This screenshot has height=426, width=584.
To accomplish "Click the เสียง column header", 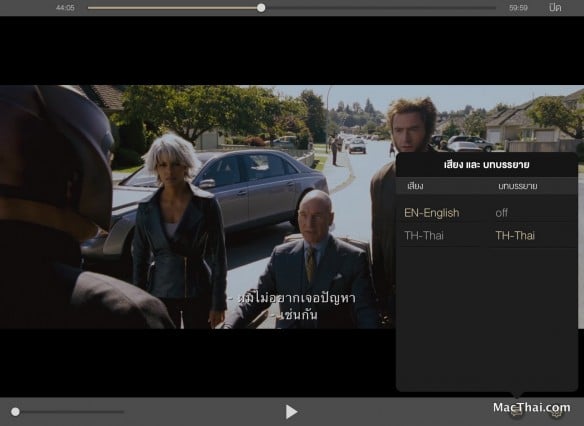I will tap(415, 186).
